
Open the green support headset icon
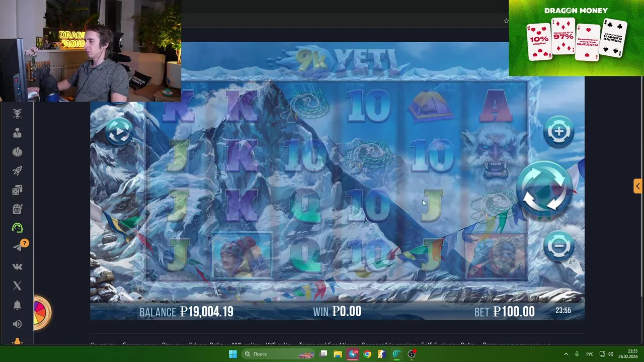(17, 228)
